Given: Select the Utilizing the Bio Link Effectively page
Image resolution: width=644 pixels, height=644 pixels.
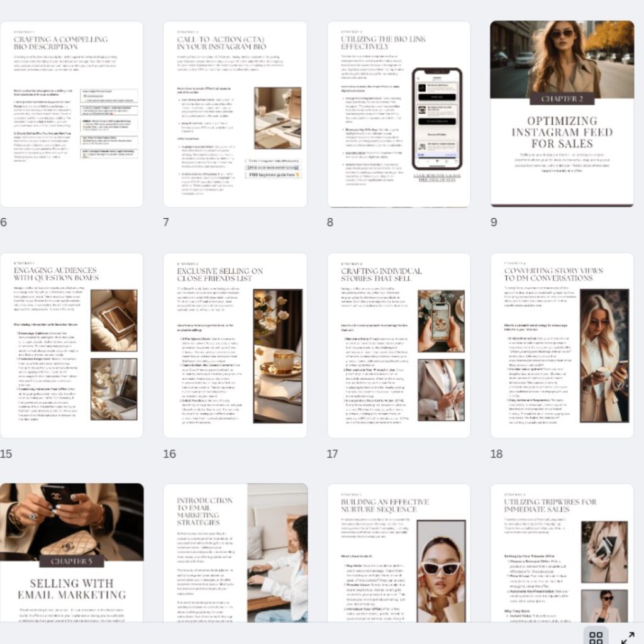Looking at the screenshot, I should coord(399,114).
